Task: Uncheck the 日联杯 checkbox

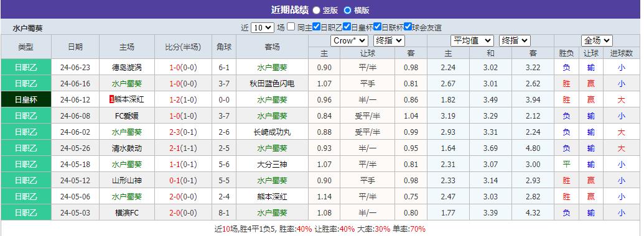Action: pos(377,27)
